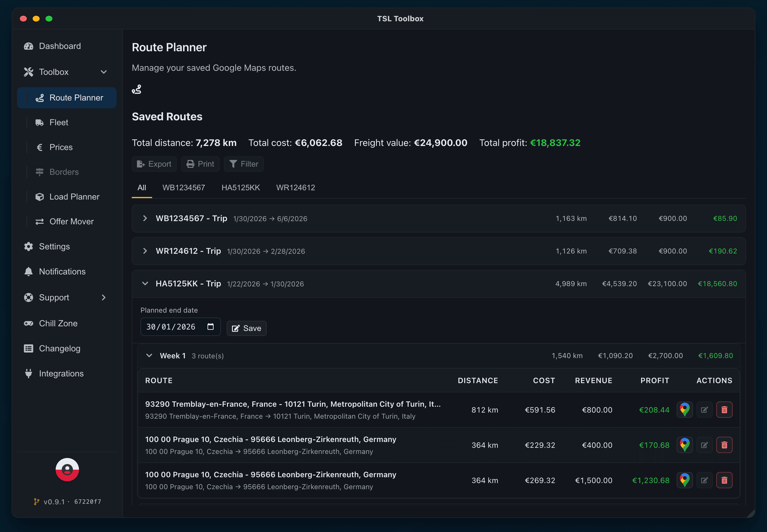Click the 812 km distance cell
The width and height of the screenshot is (767, 532).
point(485,410)
